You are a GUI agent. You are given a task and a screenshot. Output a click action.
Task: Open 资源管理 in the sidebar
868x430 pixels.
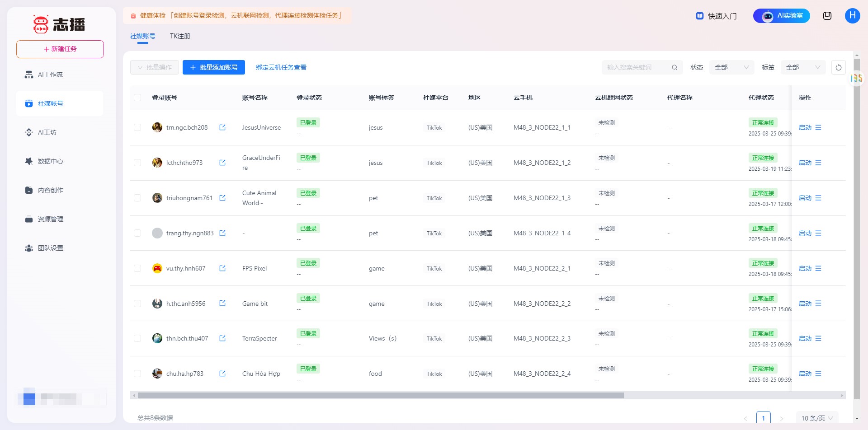50,219
